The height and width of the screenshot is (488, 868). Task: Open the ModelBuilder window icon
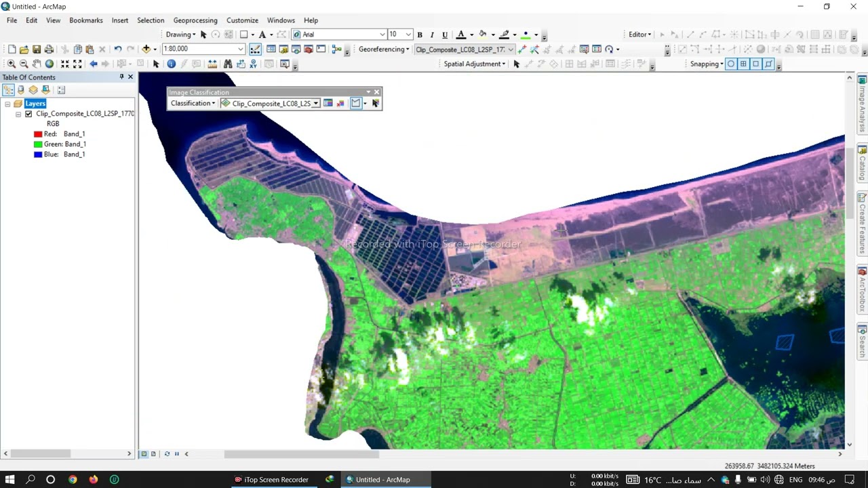pyautogui.click(x=336, y=49)
